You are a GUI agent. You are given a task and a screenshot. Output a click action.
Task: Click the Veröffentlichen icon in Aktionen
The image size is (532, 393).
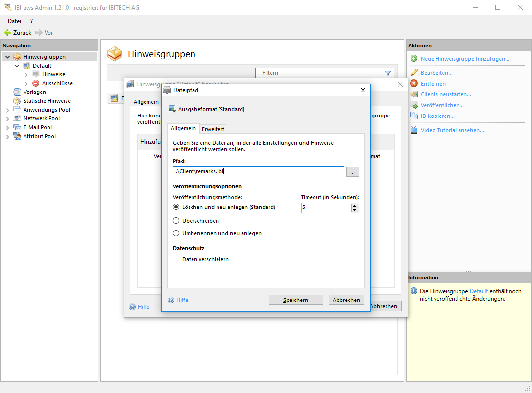[x=414, y=105]
